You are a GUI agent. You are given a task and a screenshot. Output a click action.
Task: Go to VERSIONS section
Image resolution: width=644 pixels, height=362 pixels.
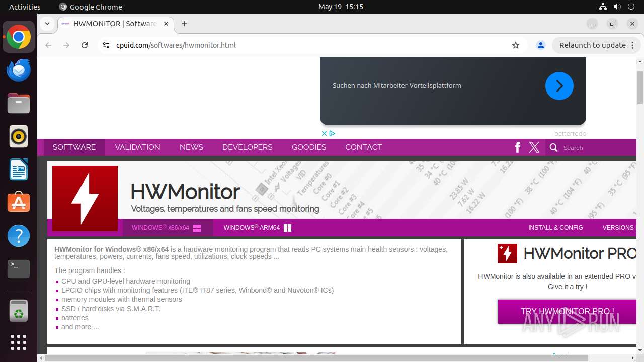pyautogui.click(x=618, y=228)
